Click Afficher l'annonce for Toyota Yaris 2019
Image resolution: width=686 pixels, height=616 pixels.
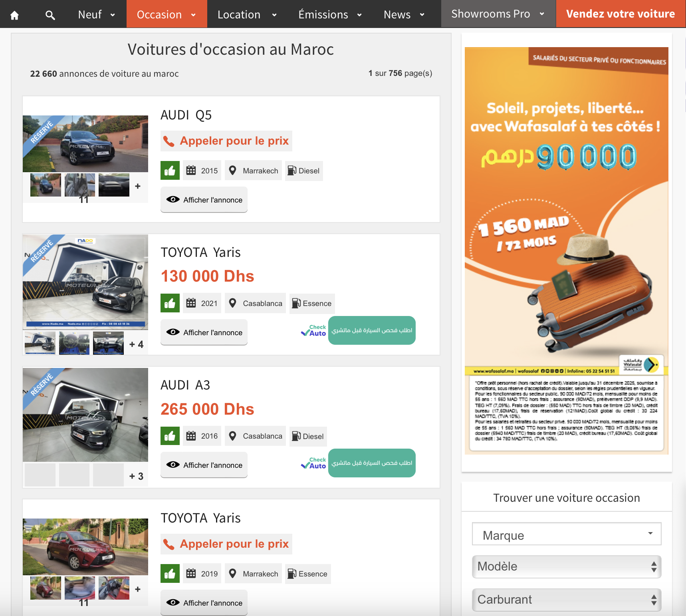tap(204, 603)
